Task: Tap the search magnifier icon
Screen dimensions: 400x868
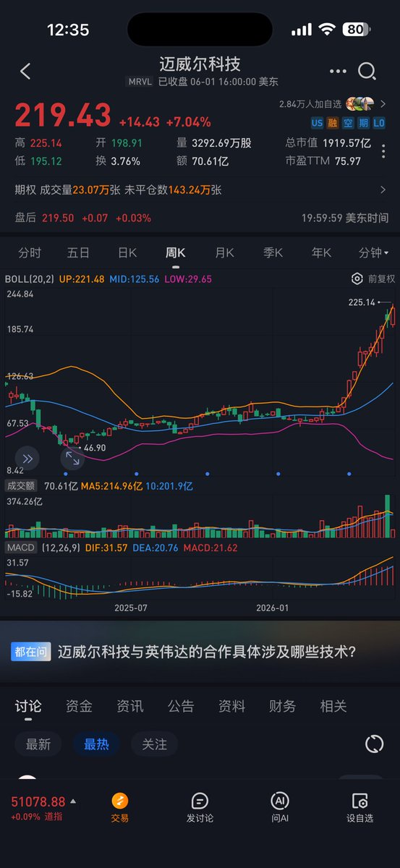Action: pyautogui.click(x=367, y=71)
